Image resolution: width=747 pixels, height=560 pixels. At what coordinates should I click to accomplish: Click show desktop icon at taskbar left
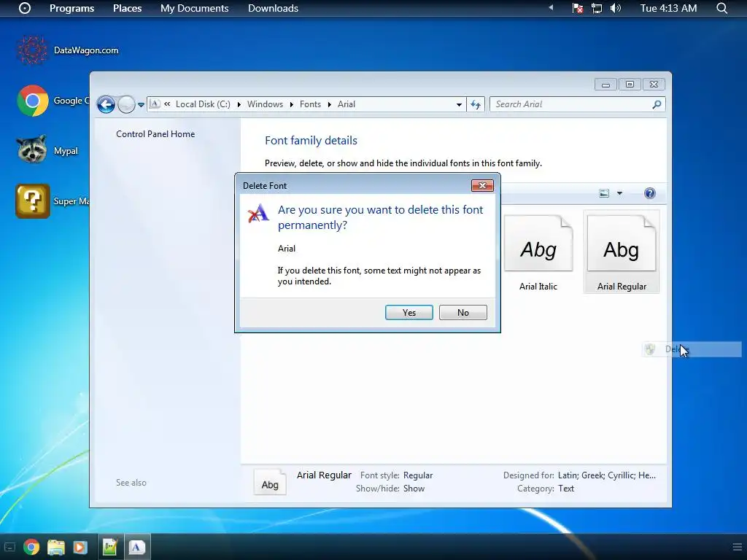9,547
